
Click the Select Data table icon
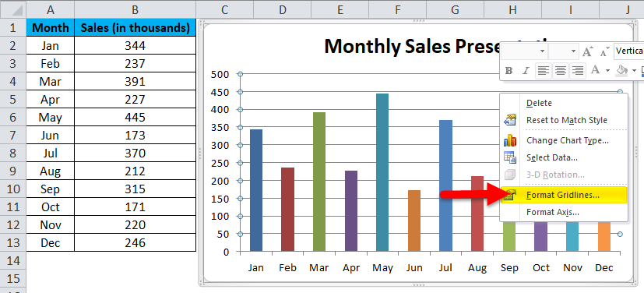point(510,157)
